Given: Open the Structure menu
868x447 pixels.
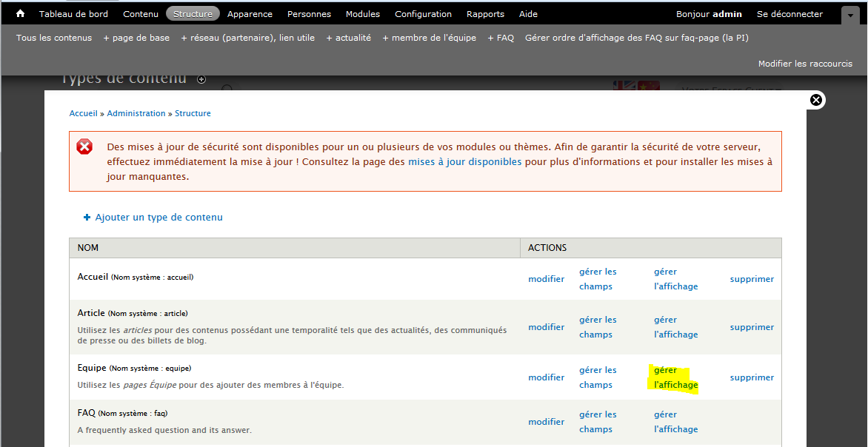Looking at the screenshot, I should (x=193, y=14).
